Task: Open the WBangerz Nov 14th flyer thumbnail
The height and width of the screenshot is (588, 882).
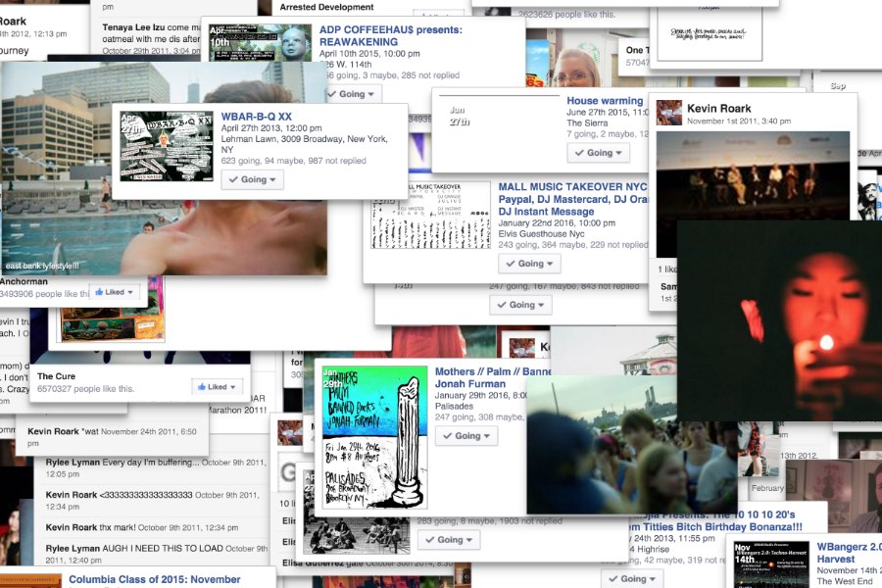Action: click(x=771, y=564)
